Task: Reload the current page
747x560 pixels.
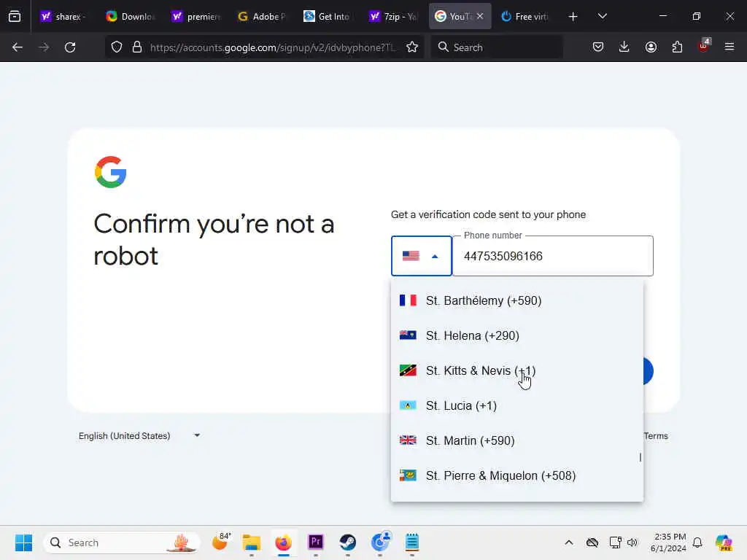Action: pyautogui.click(x=70, y=47)
